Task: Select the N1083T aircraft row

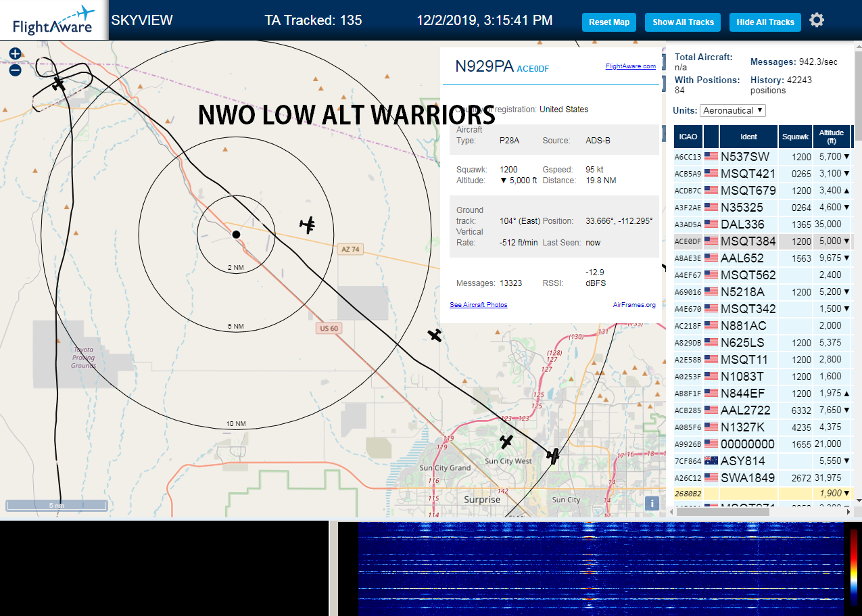Action: coord(763,376)
